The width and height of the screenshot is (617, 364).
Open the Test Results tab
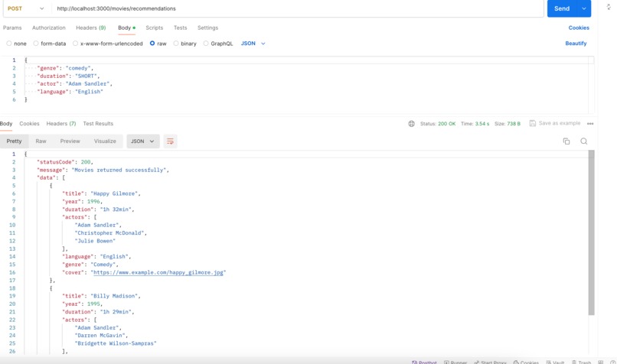coord(98,124)
